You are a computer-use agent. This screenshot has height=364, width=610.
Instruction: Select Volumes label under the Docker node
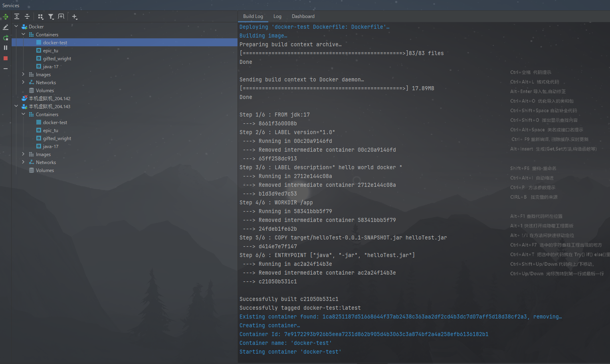tap(45, 91)
